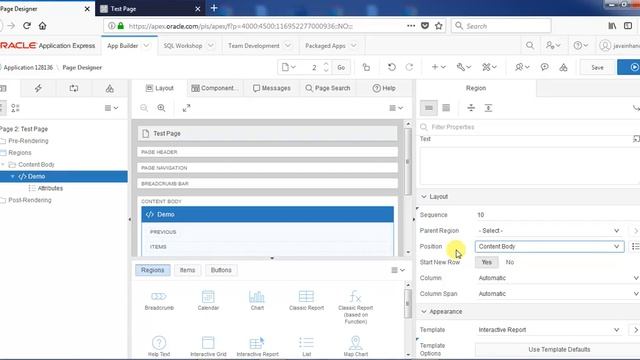Zoom out the layout view

pos(144,108)
